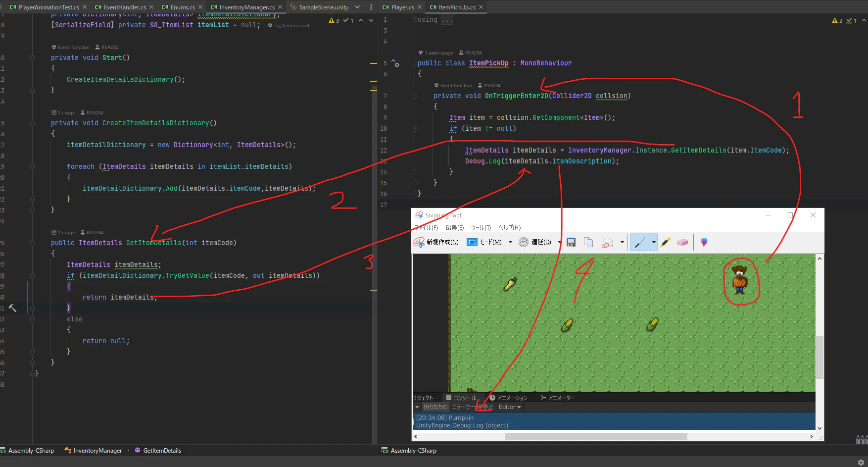Save the snip with the floppy disk icon
Viewport: 868px width, 467px height.
coord(571,242)
